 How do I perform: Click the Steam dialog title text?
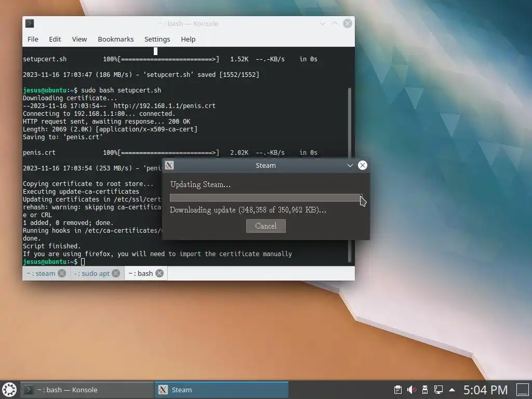[265, 166]
